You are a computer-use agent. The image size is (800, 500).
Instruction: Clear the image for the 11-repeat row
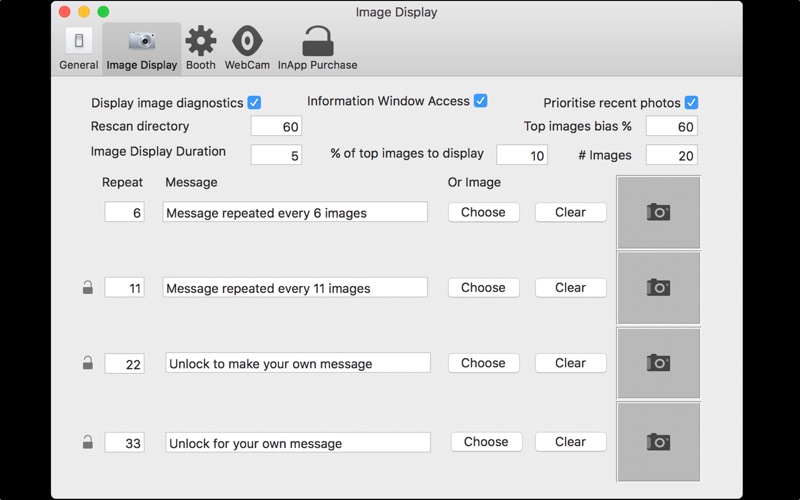[x=570, y=288]
